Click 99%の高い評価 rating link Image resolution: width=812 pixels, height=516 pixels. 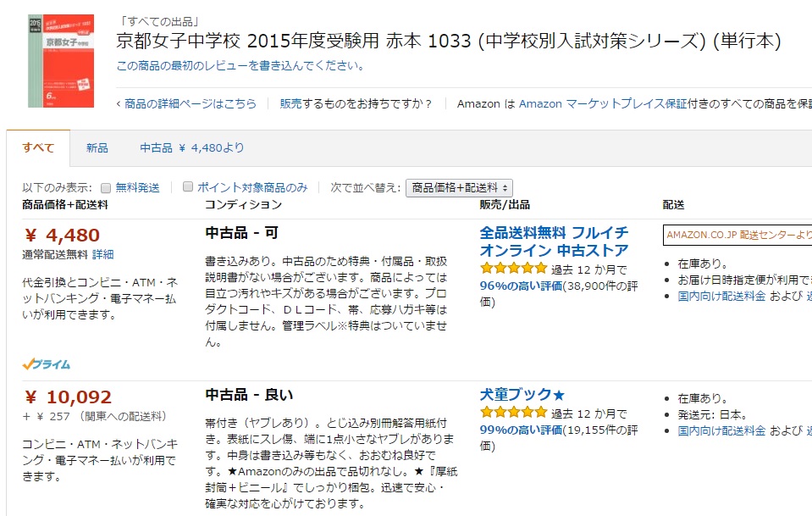[x=521, y=430]
